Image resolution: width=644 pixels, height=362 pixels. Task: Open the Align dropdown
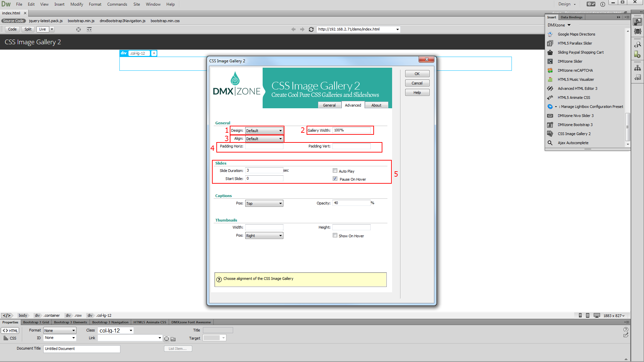click(x=264, y=139)
